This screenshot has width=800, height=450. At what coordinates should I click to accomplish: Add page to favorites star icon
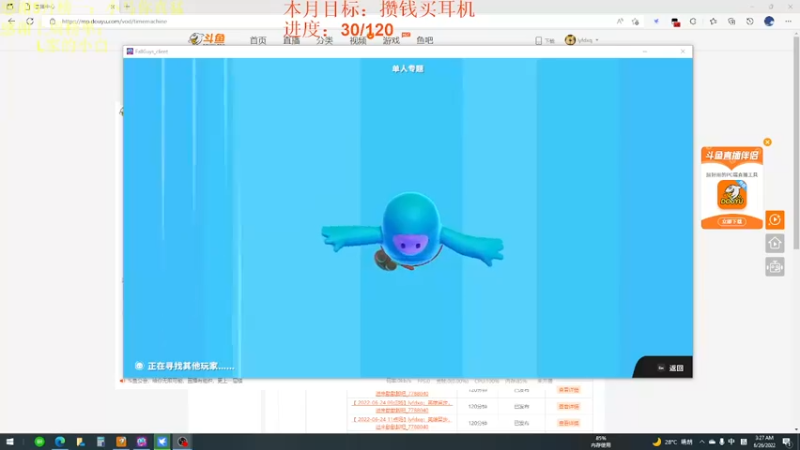coord(635,21)
